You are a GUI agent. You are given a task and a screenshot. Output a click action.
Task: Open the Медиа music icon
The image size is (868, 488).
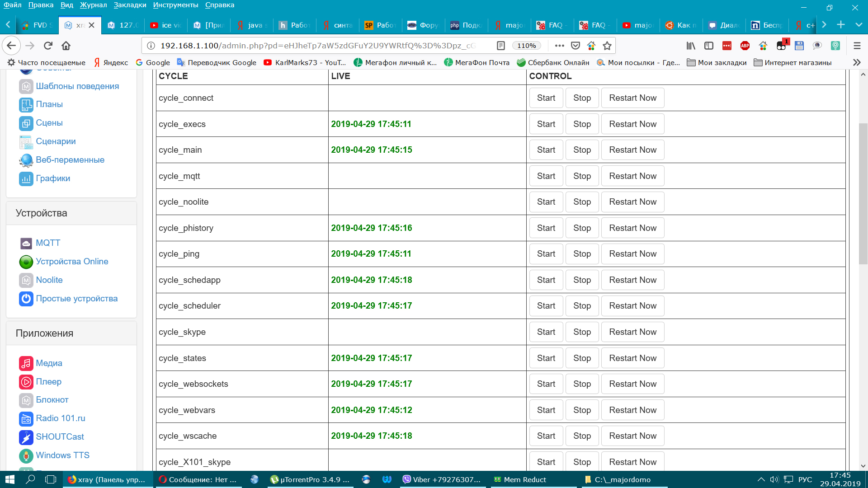pos(26,363)
